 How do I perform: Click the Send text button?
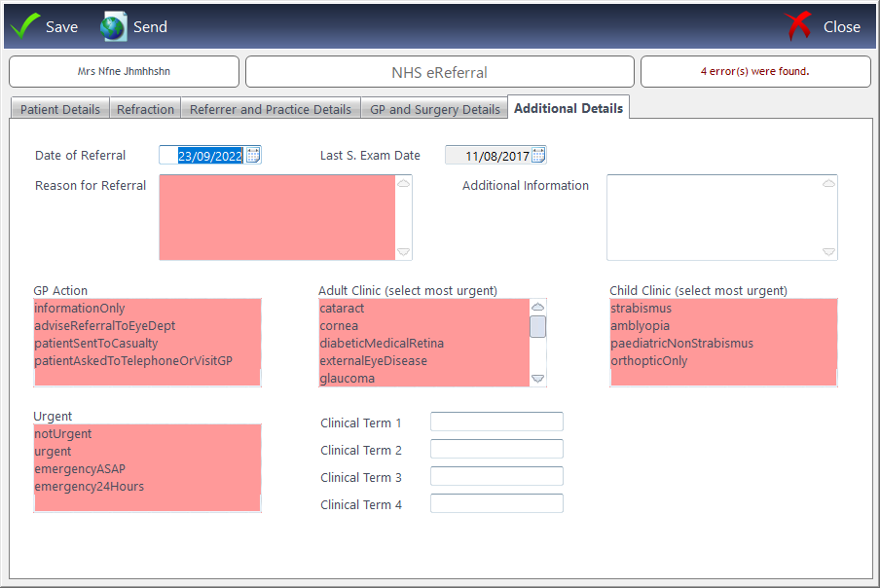(150, 27)
